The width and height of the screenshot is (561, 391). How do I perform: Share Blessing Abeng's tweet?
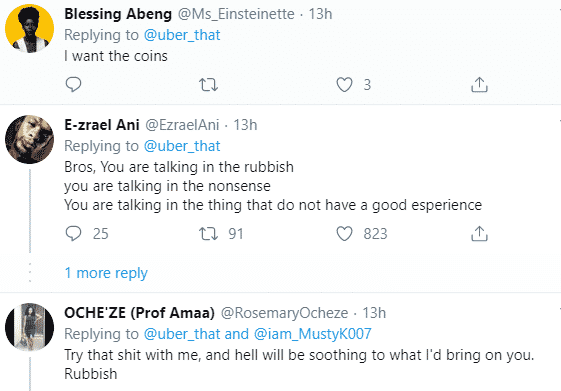479,85
